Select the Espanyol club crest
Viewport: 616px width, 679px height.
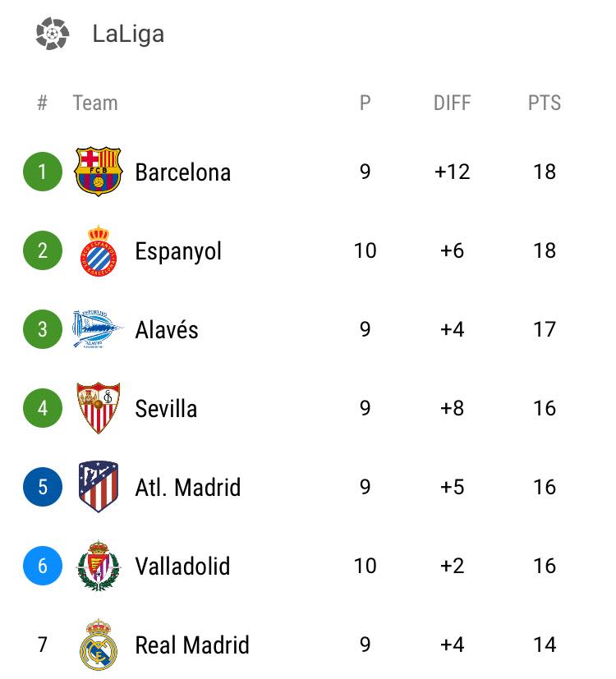pos(99,250)
